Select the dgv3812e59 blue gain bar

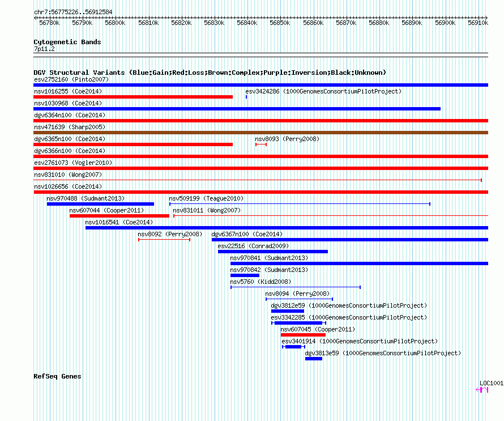[x=288, y=311]
